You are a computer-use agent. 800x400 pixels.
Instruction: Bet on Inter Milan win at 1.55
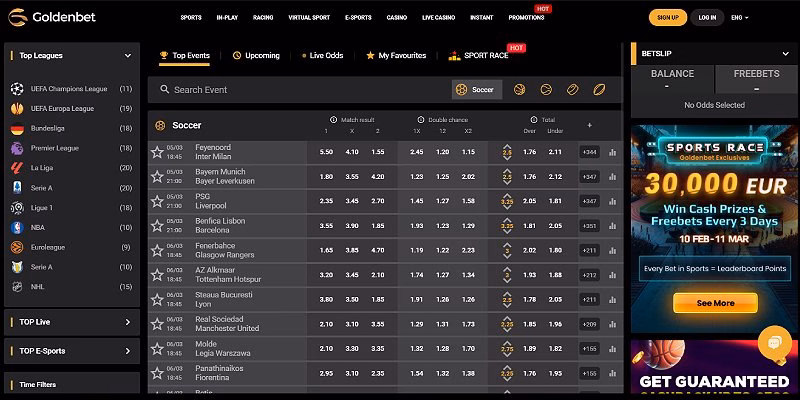pos(378,152)
